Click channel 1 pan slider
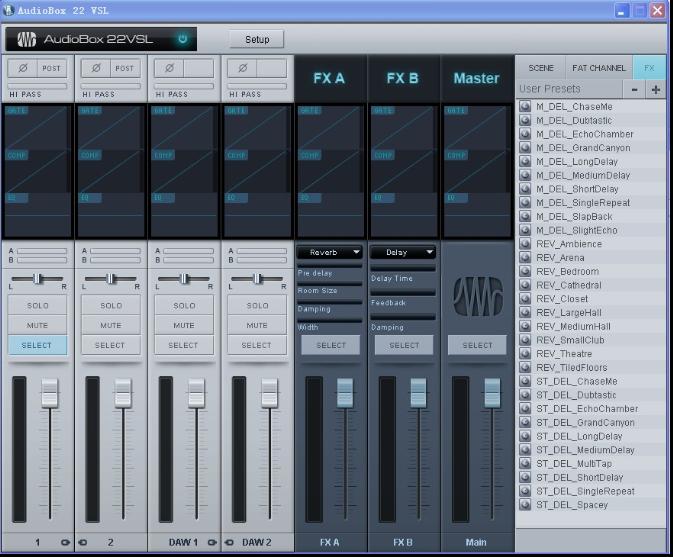Image resolution: width=673 pixels, height=557 pixels. click(38, 279)
